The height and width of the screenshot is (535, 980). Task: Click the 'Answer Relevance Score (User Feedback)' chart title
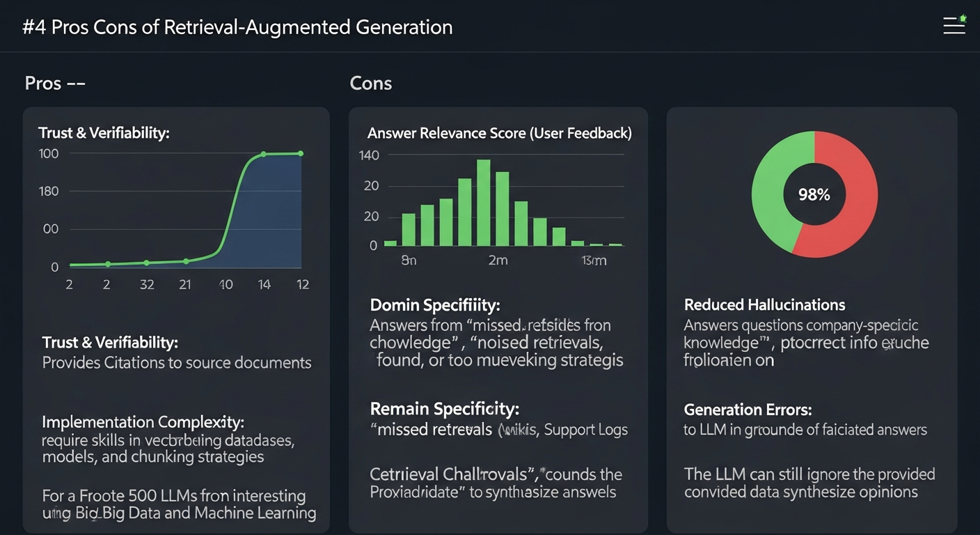[x=499, y=133]
